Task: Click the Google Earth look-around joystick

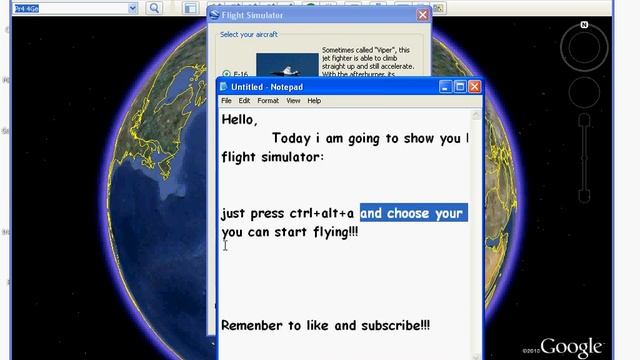Action: click(x=584, y=47)
